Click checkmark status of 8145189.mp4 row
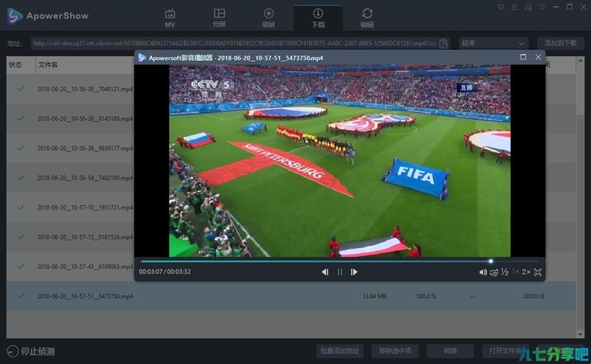This screenshot has width=591, height=364. (x=21, y=118)
